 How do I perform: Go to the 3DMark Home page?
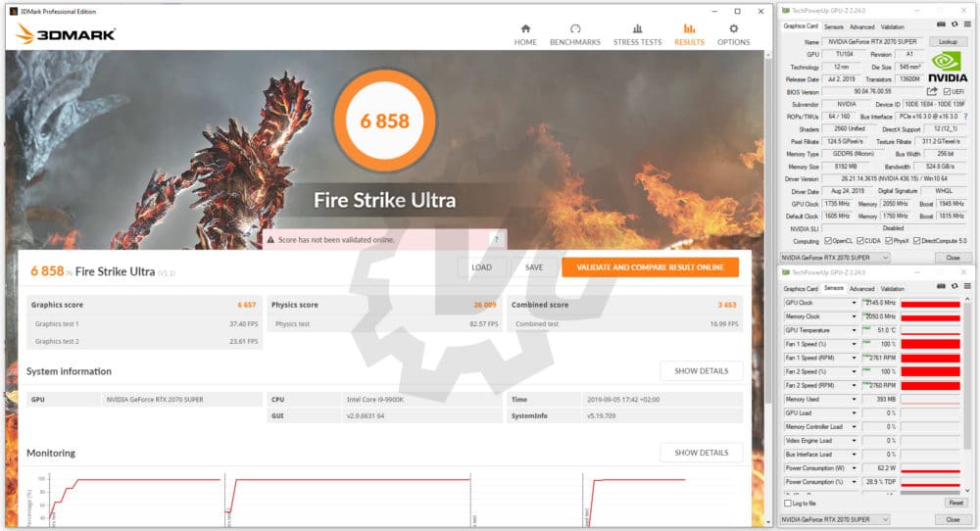(525, 34)
